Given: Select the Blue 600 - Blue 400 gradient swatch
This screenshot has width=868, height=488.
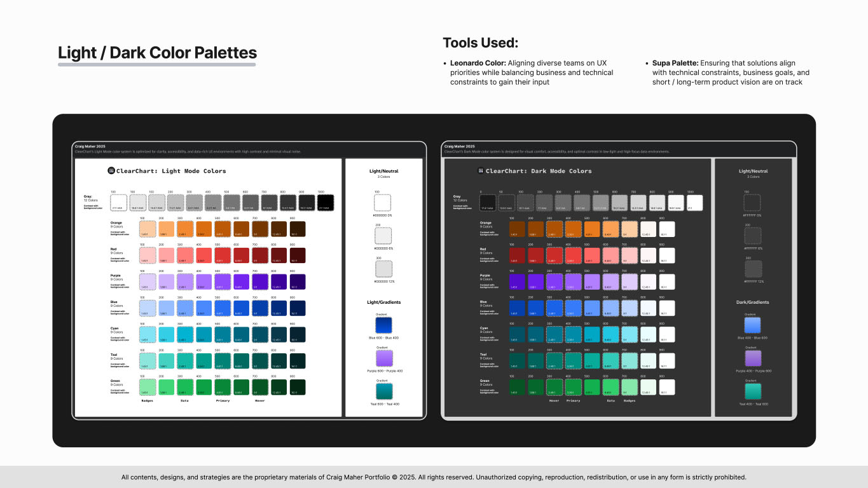Looking at the screenshot, I should coord(385,324).
